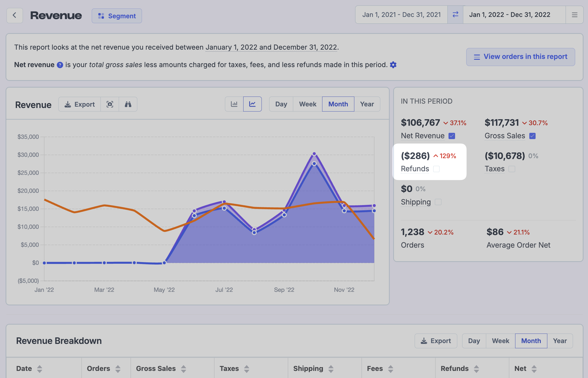Switch the chart to the Week tab
Screen dimensions: 588x378
[307, 104]
